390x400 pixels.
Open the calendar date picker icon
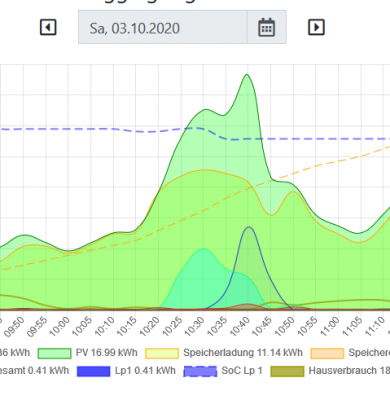267,27
